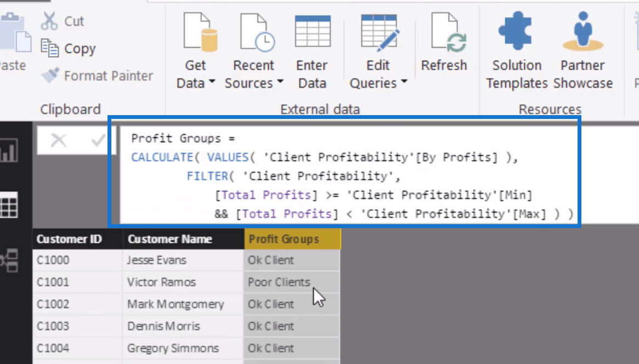Cancel formula with the X icon
Screen dimensions: 639x364
(x=59, y=140)
